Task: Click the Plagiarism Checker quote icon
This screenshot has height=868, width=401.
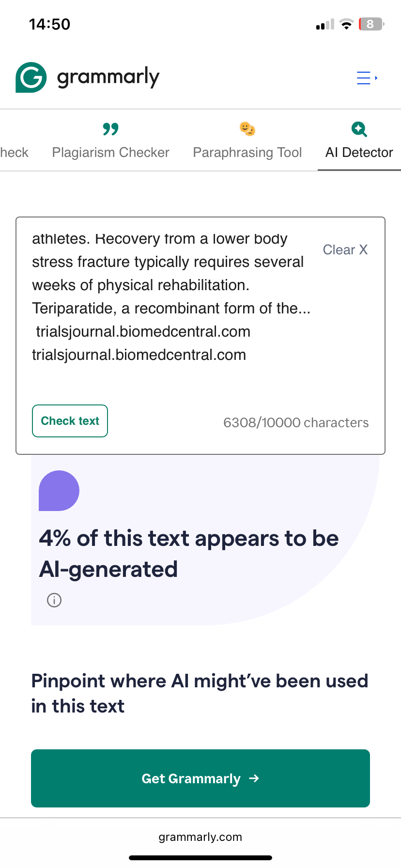Action: tap(110, 129)
